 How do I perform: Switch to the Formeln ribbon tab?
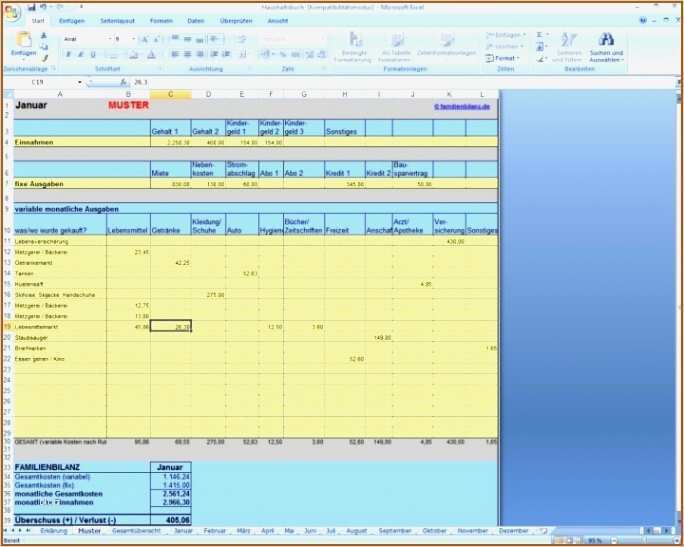coord(161,21)
